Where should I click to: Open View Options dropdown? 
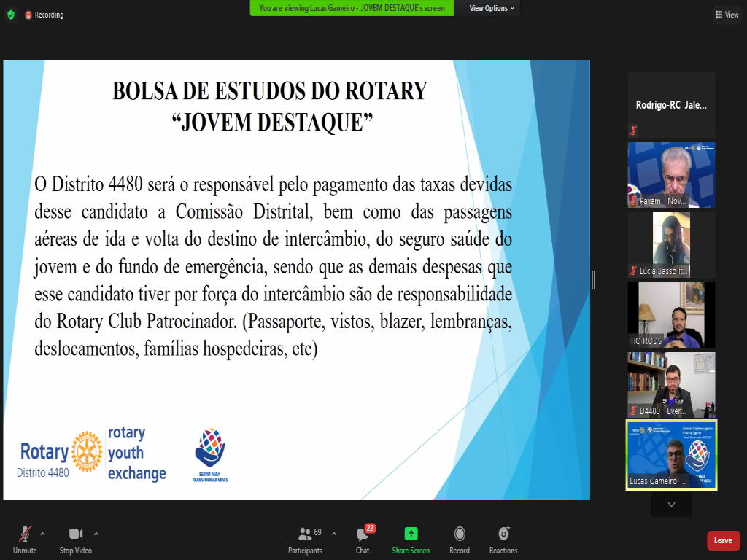[491, 8]
